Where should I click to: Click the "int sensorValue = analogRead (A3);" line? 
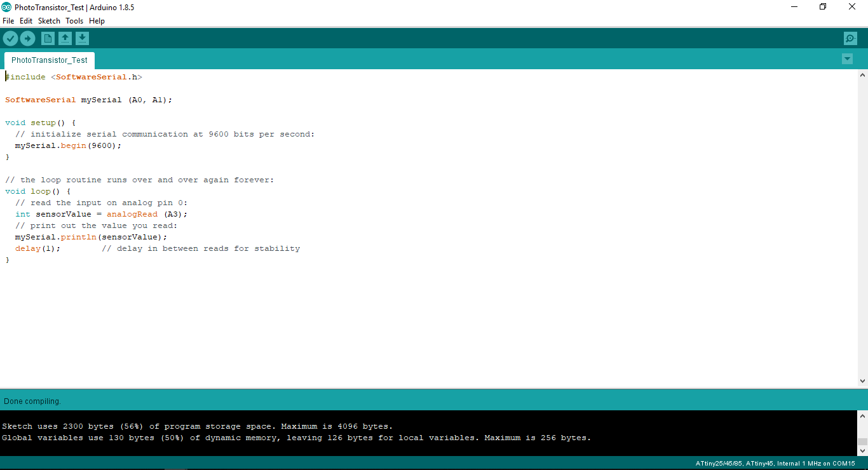(x=102, y=214)
